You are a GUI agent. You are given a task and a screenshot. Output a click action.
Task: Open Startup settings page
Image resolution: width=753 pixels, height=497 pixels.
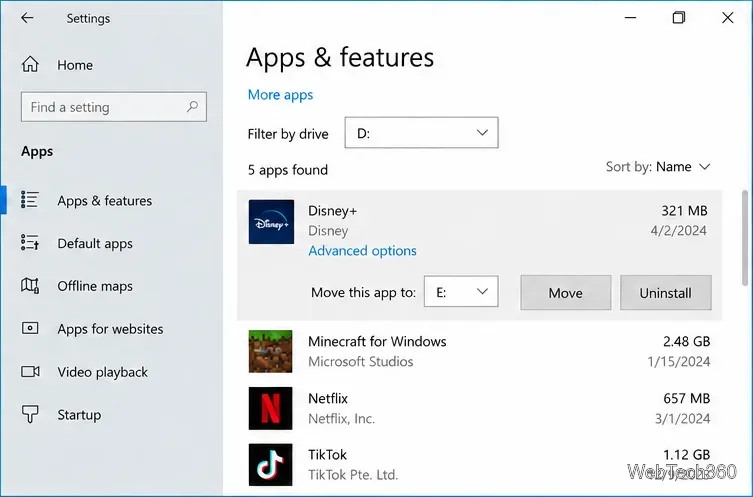pos(79,415)
